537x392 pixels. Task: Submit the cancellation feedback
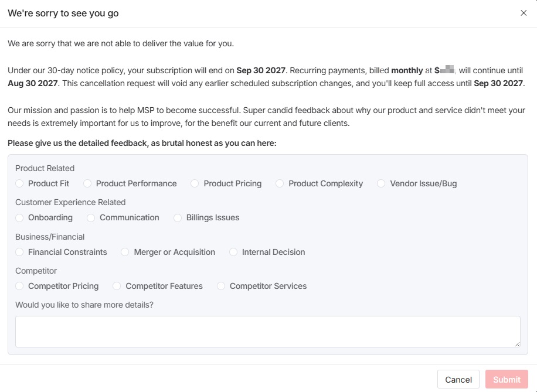click(507, 379)
